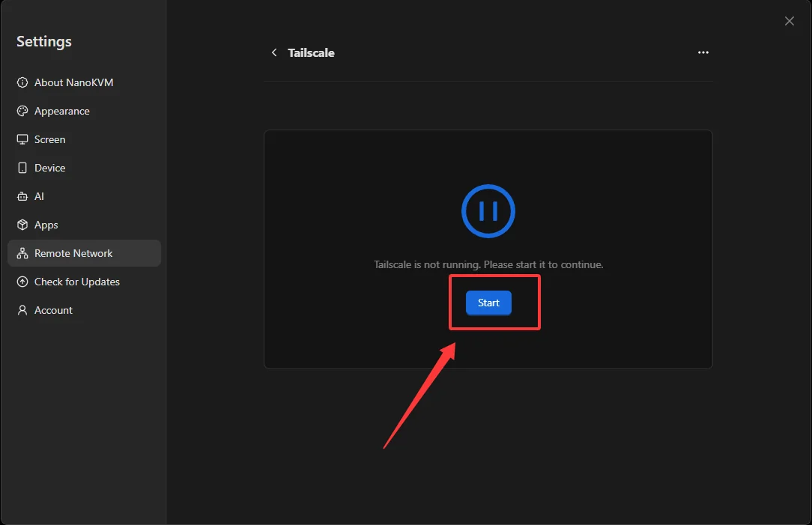Click the Settings sidebar title
Viewport: 812px width, 525px height.
[x=44, y=41]
